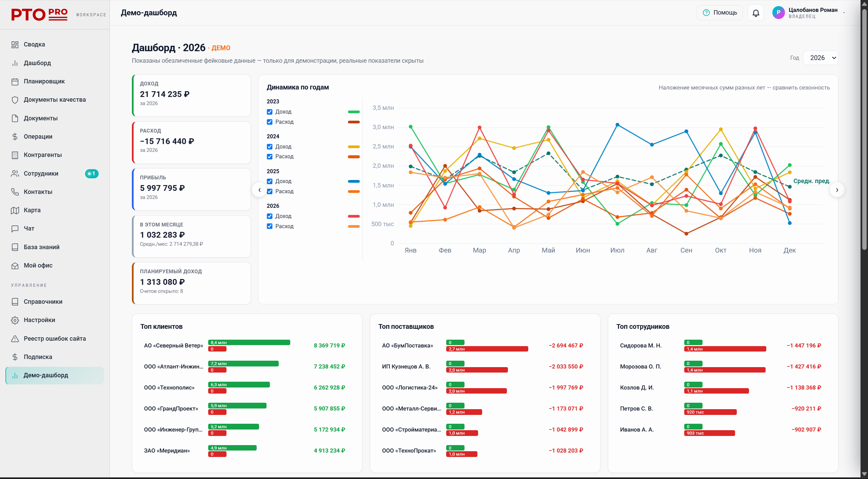This screenshot has height=479, width=868.
Task: Click the page vertical scrollbar
Action: pyautogui.click(x=864, y=129)
